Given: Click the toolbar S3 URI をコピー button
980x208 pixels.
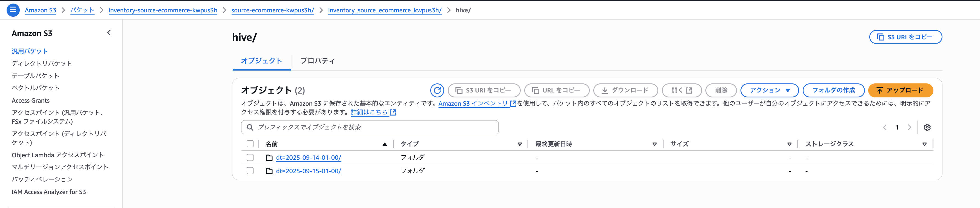Looking at the screenshot, I should point(484,90).
